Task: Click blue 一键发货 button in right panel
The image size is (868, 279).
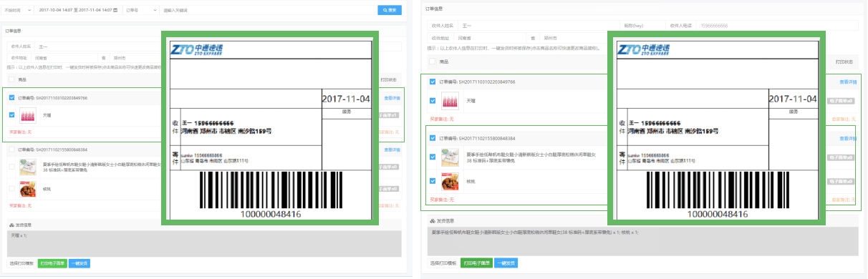Action: point(506,263)
